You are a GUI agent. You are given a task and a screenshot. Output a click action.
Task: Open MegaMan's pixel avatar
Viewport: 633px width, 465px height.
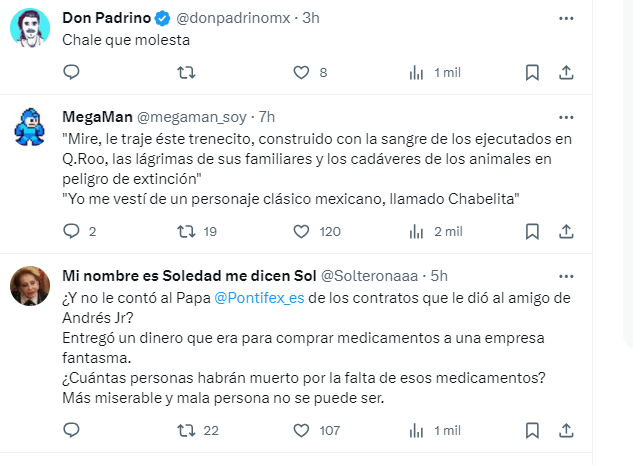[x=31, y=128]
